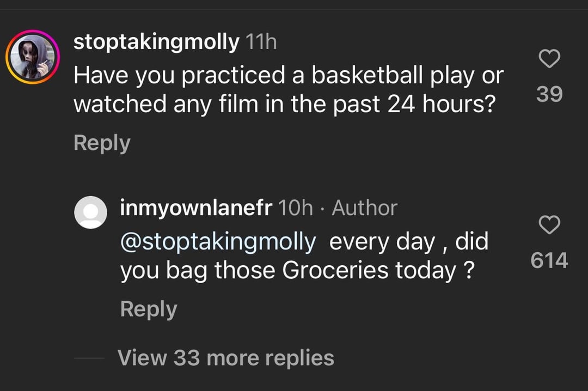588x391 pixels.
Task: Open inmyownlanefr's default avatar icon
Action: [90, 212]
